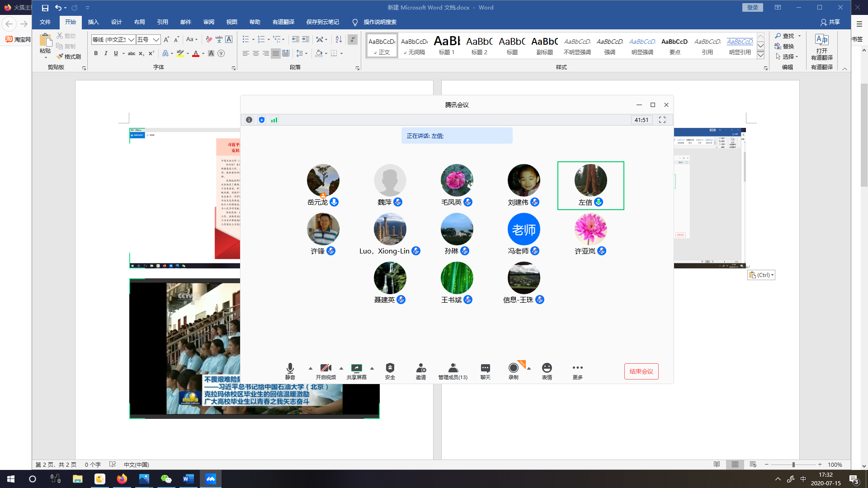Expand the Word styles gallery
Image resolution: width=868 pixels, height=488 pixels.
(x=761, y=55)
